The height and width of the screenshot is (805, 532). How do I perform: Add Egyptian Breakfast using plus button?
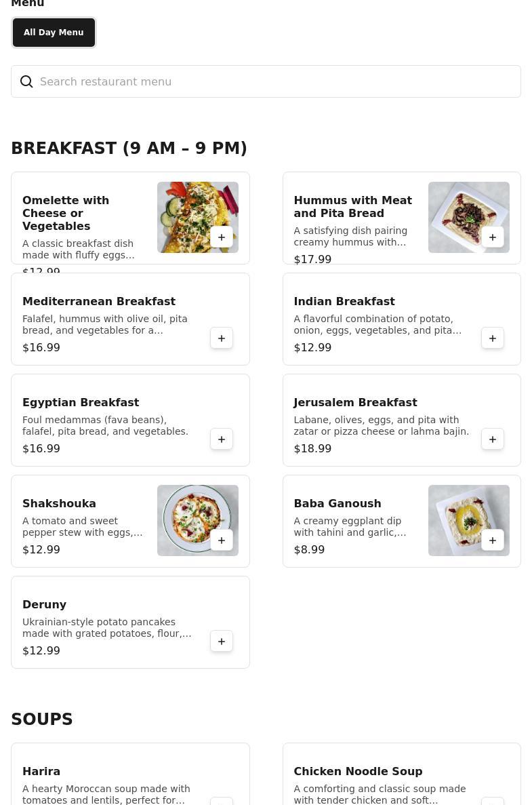(222, 439)
